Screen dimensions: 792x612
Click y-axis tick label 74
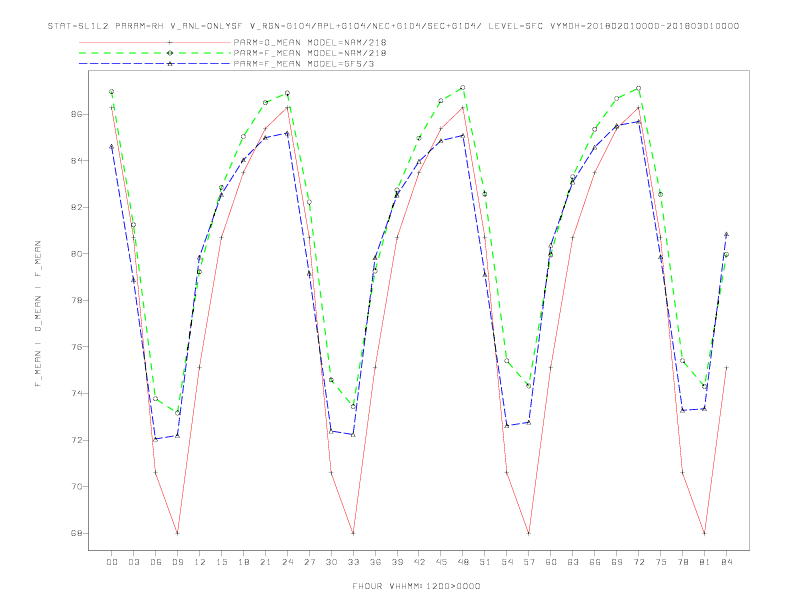coord(75,393)
